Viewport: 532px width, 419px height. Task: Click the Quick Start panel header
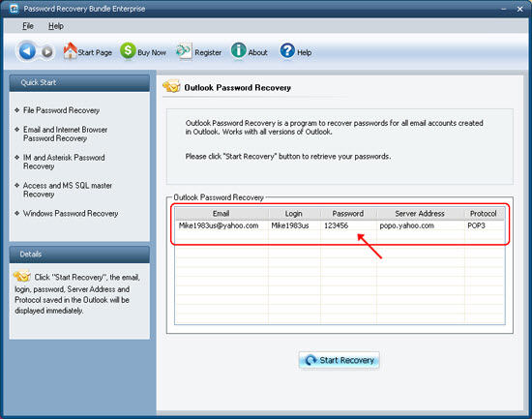click(x=79, y=82)
